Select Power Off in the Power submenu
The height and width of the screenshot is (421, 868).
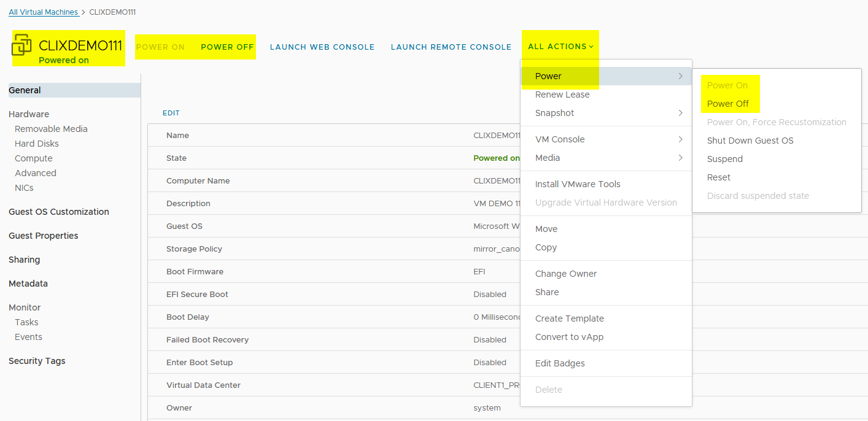point(727,104)
